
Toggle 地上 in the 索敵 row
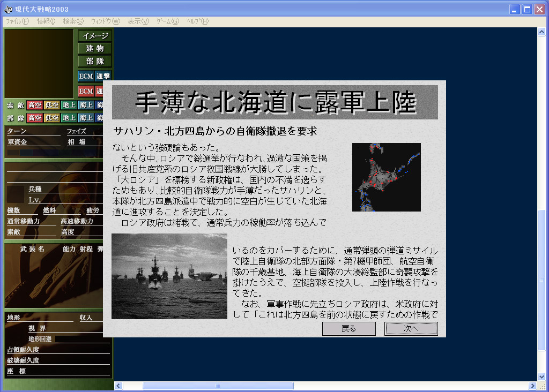pyautogui.click(x=69, y=105)
